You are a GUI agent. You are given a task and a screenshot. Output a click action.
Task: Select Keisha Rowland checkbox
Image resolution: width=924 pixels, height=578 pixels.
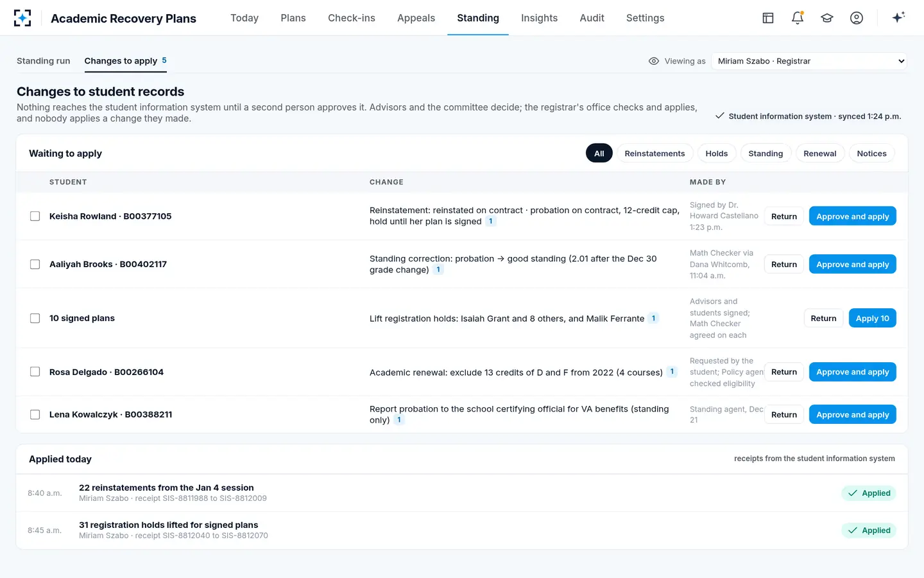35,216
